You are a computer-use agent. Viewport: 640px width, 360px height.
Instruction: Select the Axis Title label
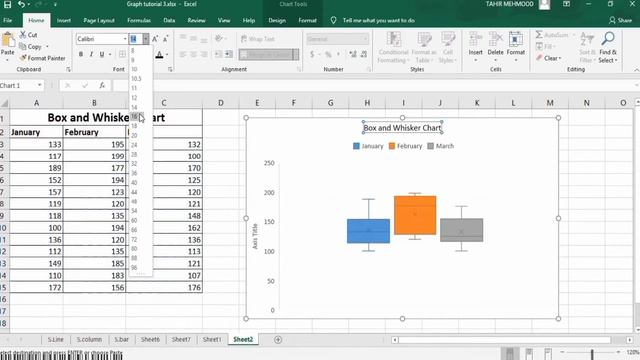click(x=255, y=236)
